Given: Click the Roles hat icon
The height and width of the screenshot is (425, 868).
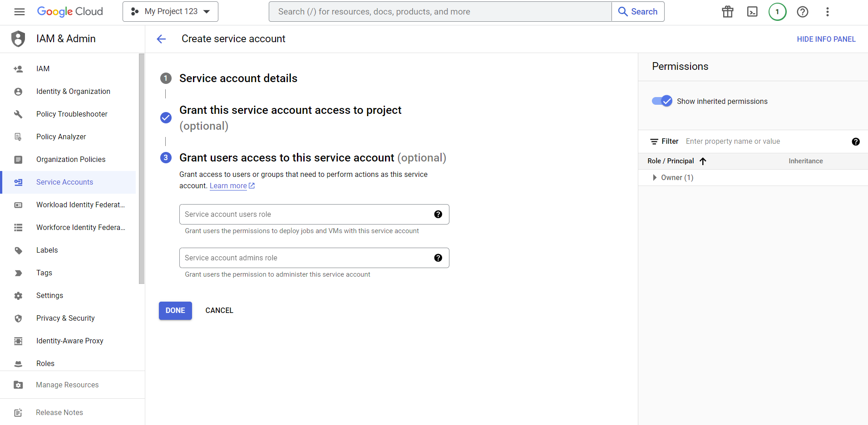Looking at the screenshot, I should pos(18,364).
